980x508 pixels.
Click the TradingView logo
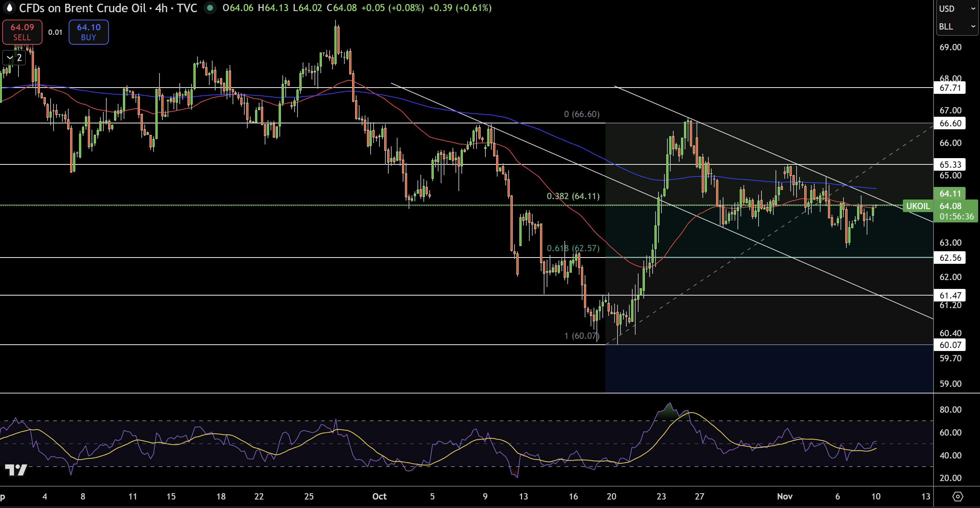[16, 470]
